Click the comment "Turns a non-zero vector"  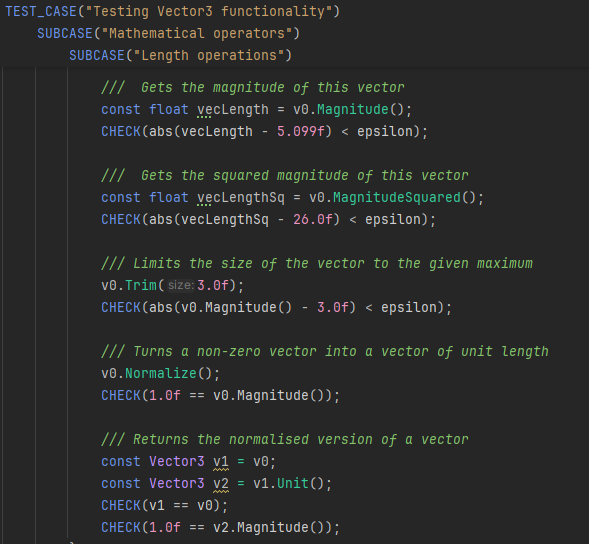[325, 352]
